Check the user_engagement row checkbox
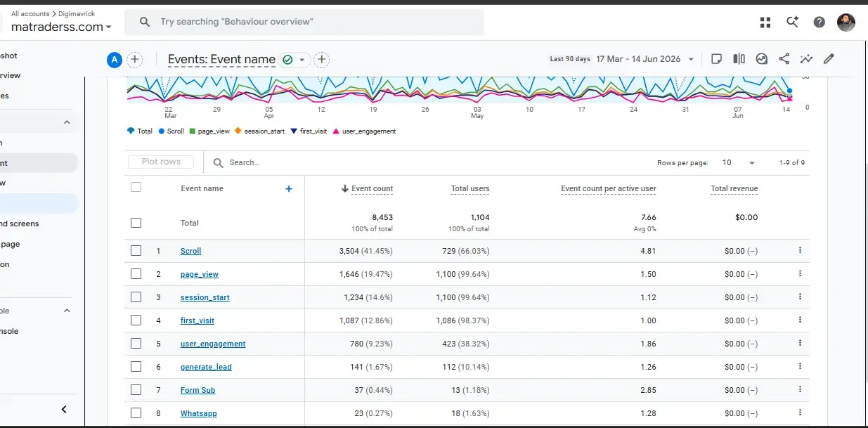 click(x=136, y=344)
